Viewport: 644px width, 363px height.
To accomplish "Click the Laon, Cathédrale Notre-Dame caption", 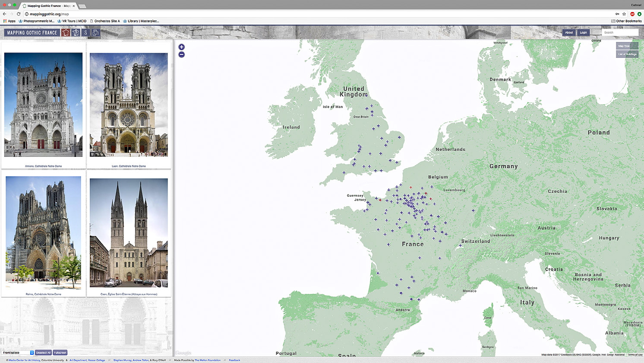I will pos(129,166).
